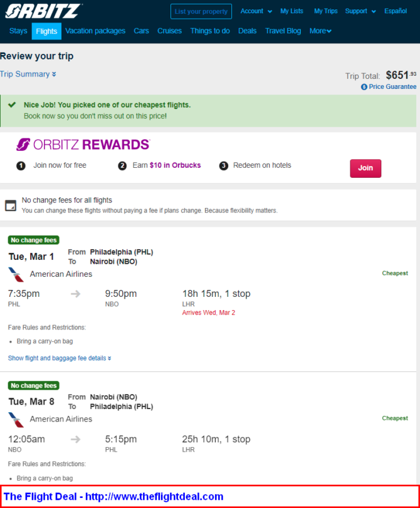The width and height of the screenshot is (420, 508).
Task: Click the American Airlines logo for Mar 8 flight
Action: coord(16,420)
